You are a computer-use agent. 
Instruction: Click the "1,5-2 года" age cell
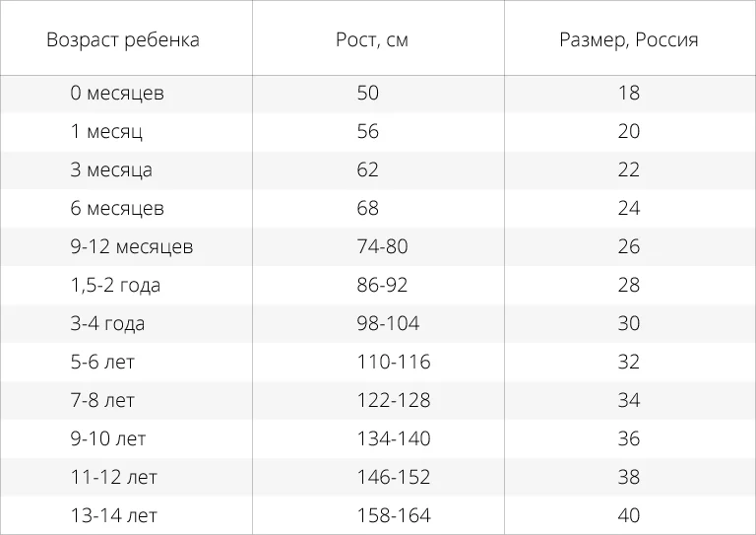tap(115, 286)
